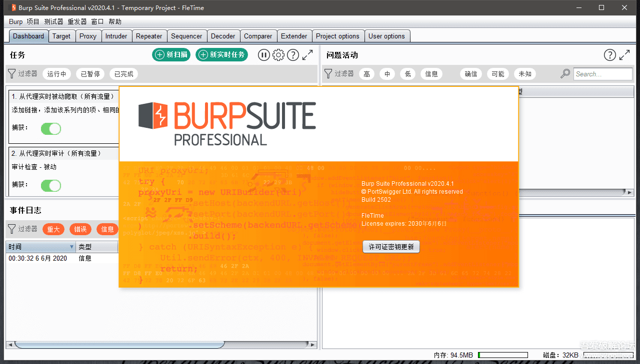Toggle 捕获 for task 2 live audit
This screenshot has width=640, height=364.
pyautogui.click(x=51, y=186)
